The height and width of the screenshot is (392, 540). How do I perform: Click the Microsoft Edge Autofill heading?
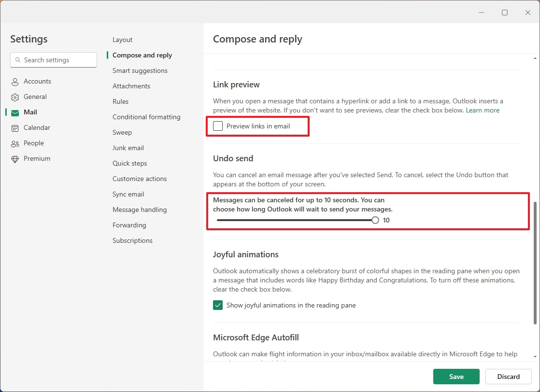pyautogui.click(x=256, y=337)
